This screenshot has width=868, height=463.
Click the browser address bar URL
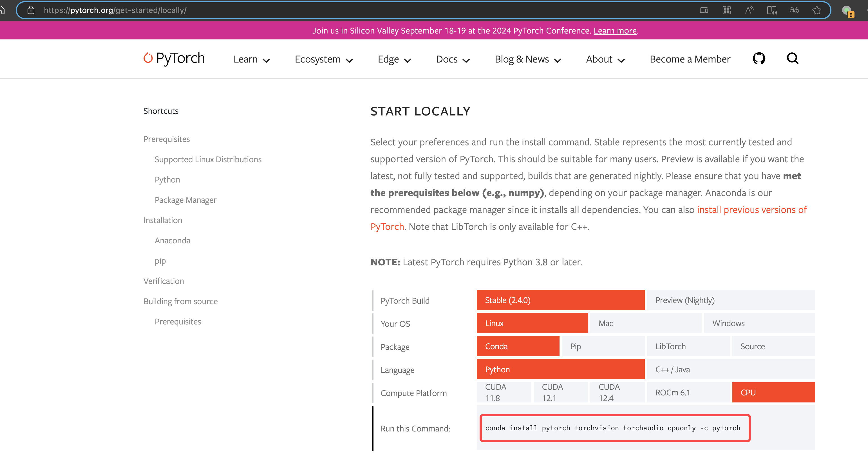(115, 10)
